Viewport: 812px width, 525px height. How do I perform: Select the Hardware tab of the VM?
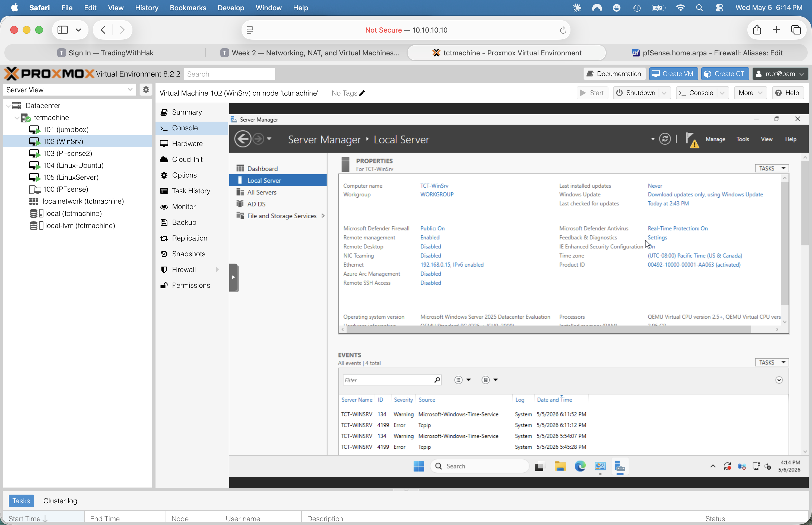(192, 144)
